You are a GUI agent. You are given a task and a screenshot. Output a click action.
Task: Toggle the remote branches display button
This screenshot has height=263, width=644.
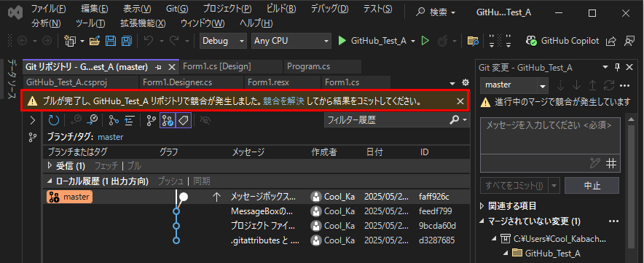point(168,120)
